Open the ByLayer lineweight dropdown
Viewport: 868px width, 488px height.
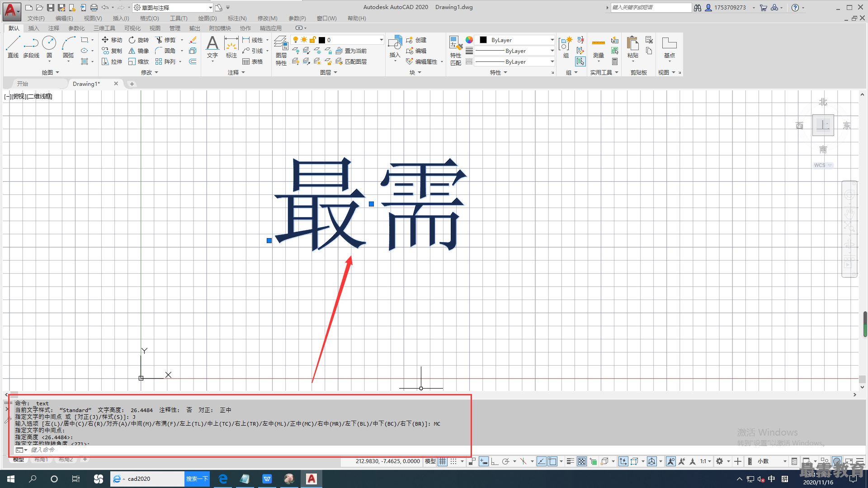click(x=515, y=51)
